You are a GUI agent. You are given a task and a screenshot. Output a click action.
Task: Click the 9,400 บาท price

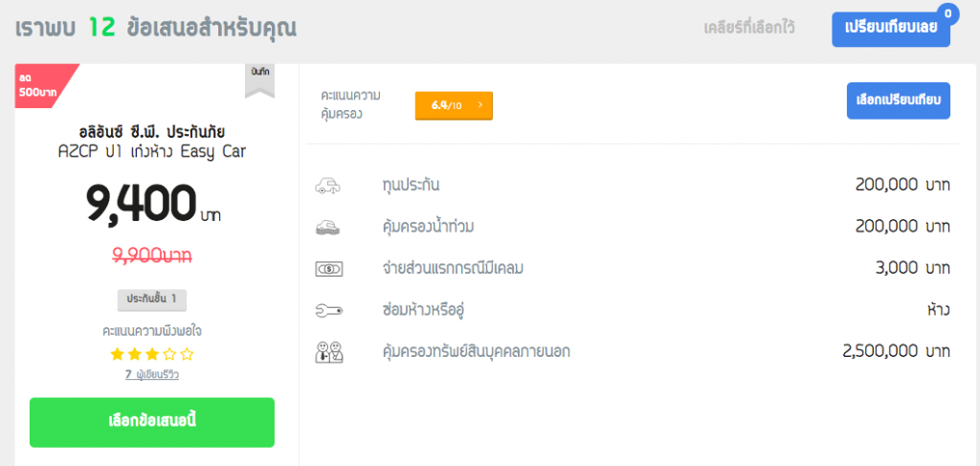click(152, 203)
